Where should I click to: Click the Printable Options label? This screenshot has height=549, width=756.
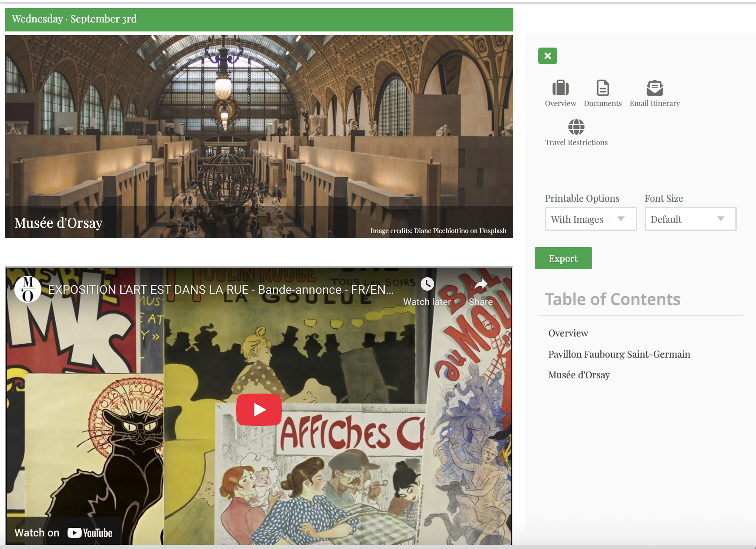tap(582, 198)
